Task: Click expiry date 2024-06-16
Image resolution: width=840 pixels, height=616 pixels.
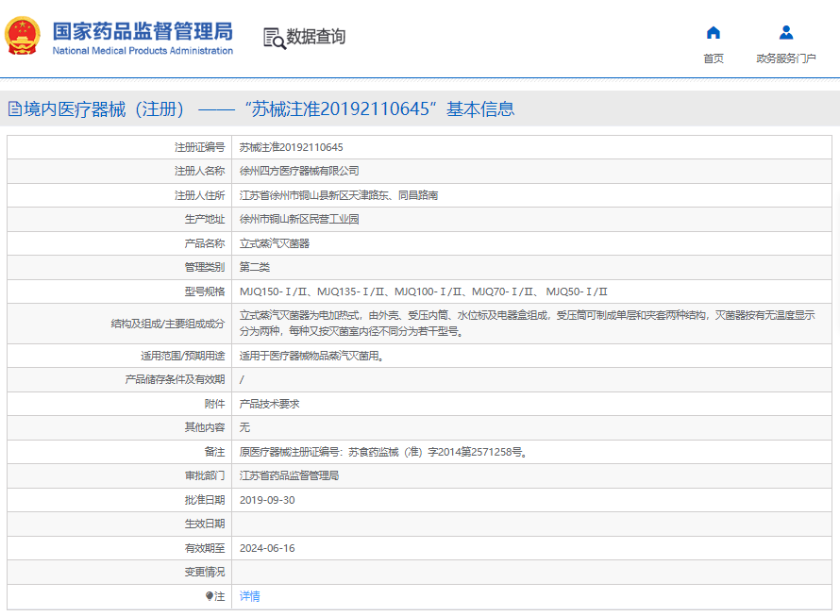Action: [267, 548]
